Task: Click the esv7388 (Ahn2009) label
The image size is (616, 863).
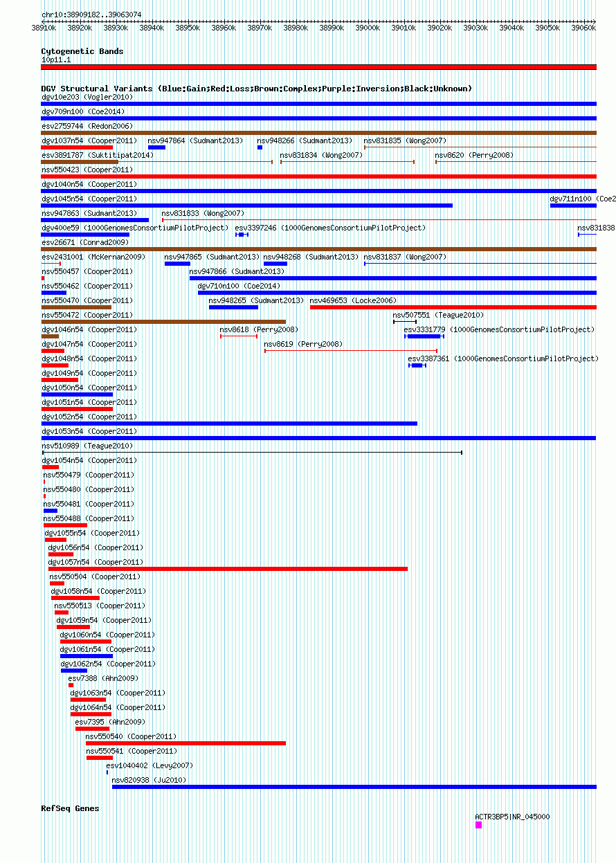Action: pos(103,678)
